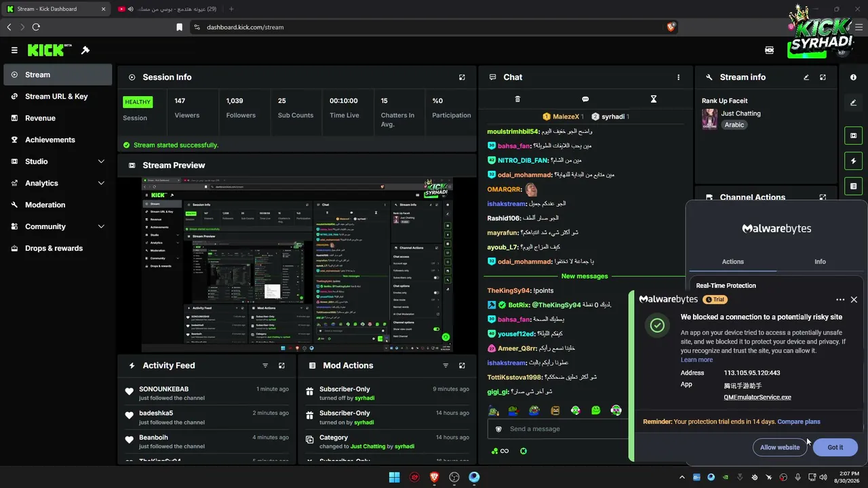Click the Arabic language tag
This screenshot has width=868, height=488.
734,125
